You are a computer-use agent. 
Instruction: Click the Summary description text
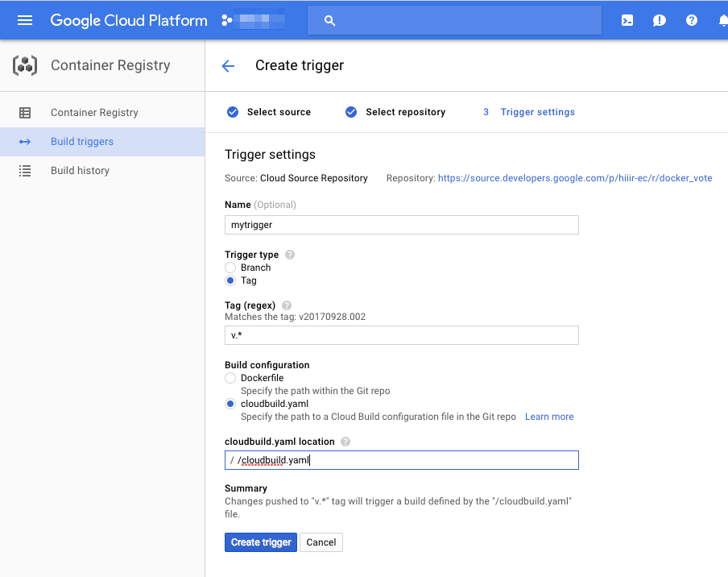398,508
